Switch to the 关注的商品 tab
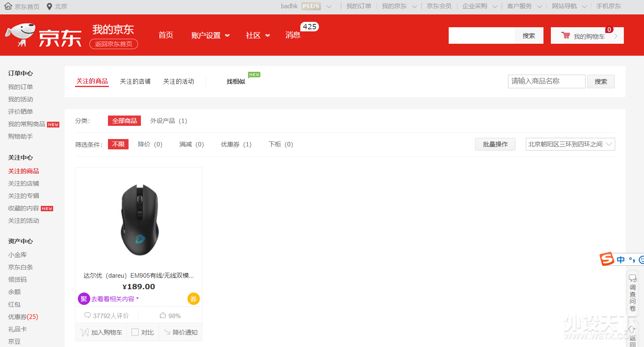 click(92, 81)
